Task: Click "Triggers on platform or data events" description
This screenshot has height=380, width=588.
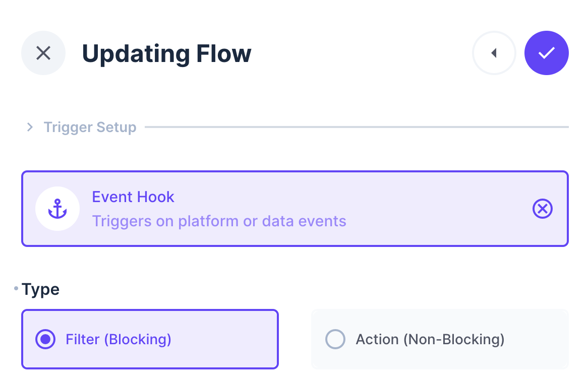Action: point(219,221)
